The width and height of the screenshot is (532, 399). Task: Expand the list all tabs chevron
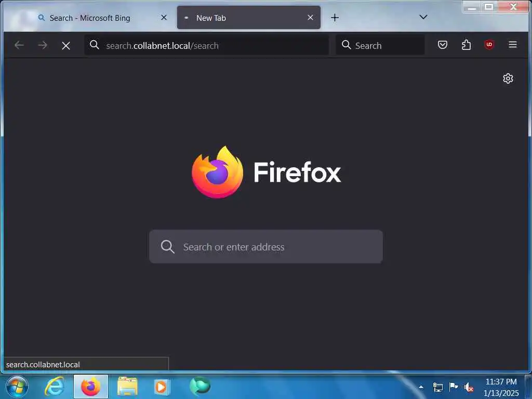point(423,17)
